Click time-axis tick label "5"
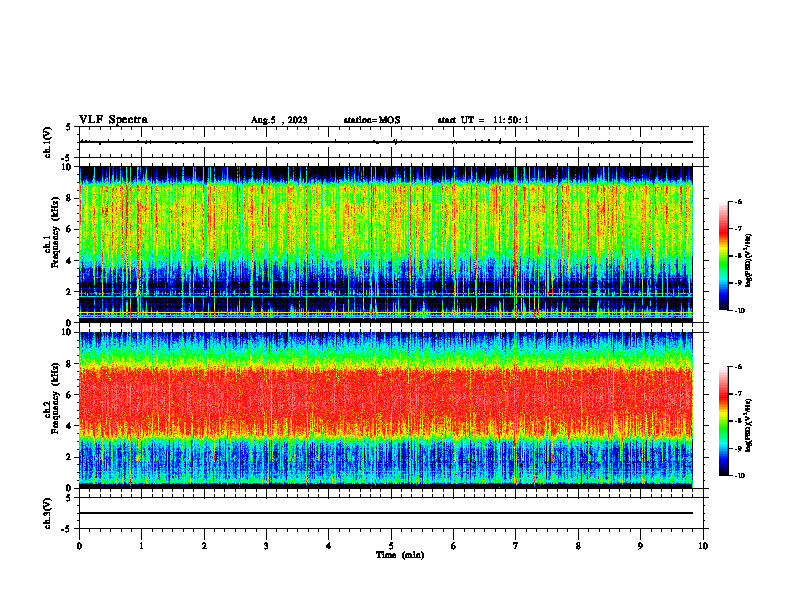792x612 pixels. click(x=391, y=546)
